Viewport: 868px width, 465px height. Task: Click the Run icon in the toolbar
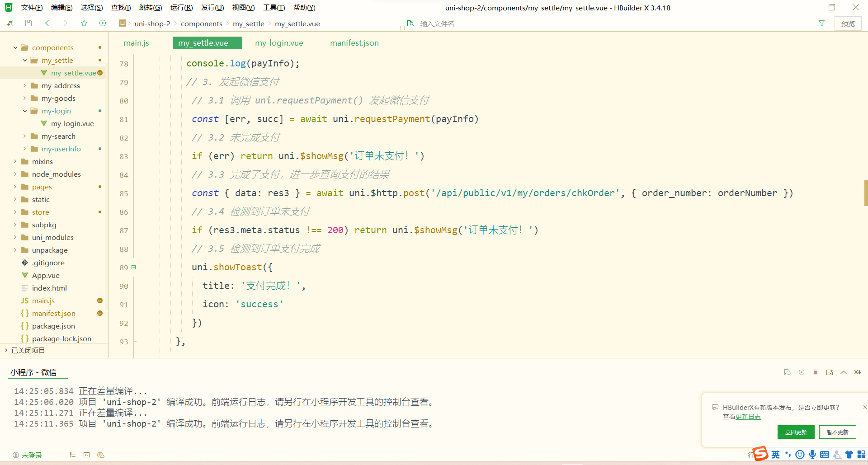pyautogui.click(x=103, y=23)
